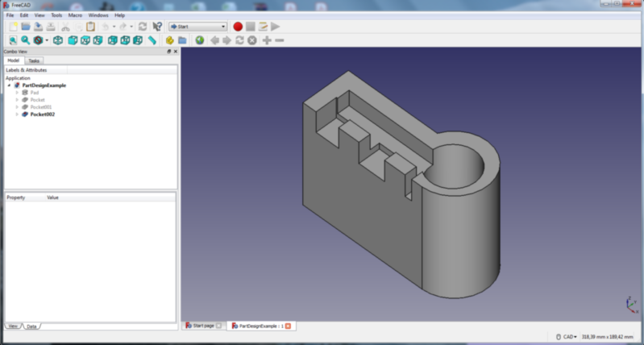
Task: Click the What's This help cursor icon
Action: coord(157,27)
